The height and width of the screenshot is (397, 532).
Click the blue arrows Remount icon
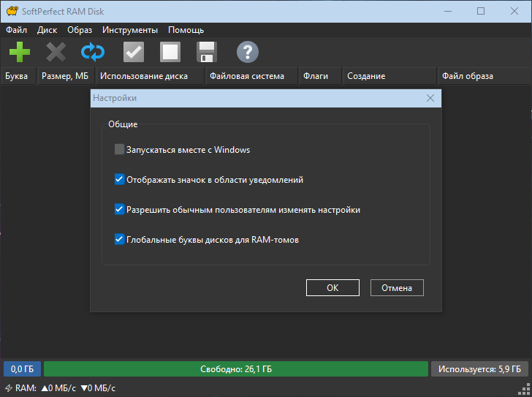click(x=93, y=52)
